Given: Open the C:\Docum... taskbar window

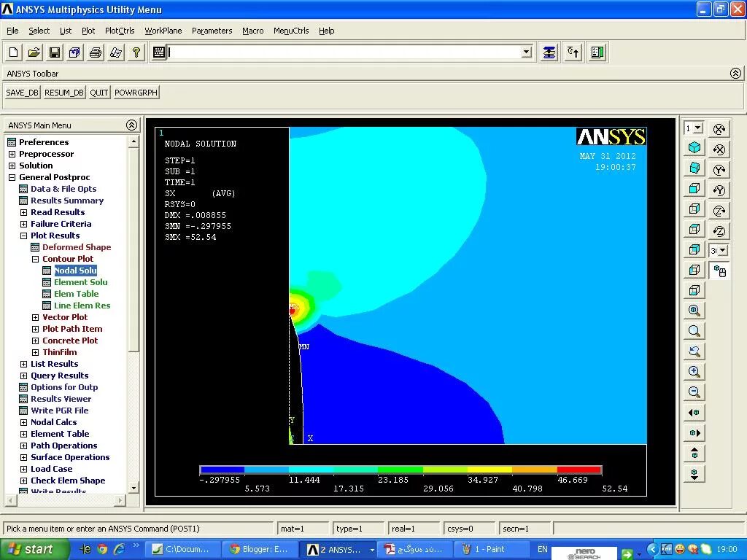Looking at the screenshot, I should [x=183, y=549].
